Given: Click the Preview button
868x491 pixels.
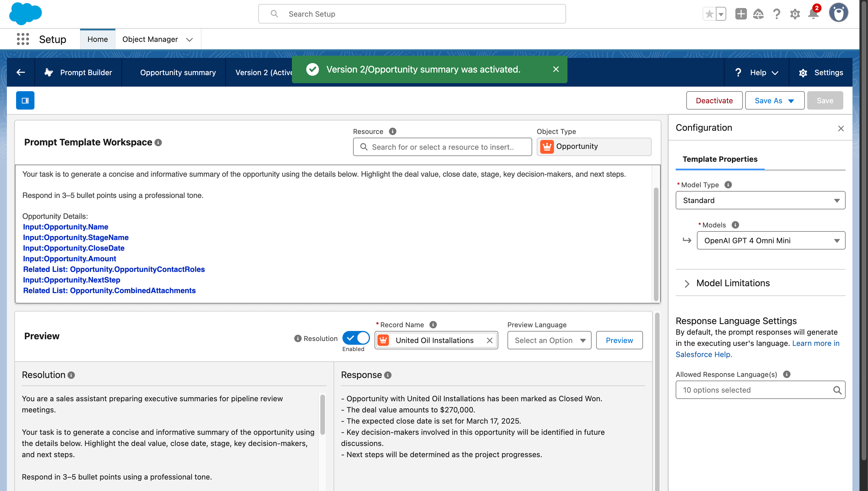Looking at the screenshot, I should point(619,340).
